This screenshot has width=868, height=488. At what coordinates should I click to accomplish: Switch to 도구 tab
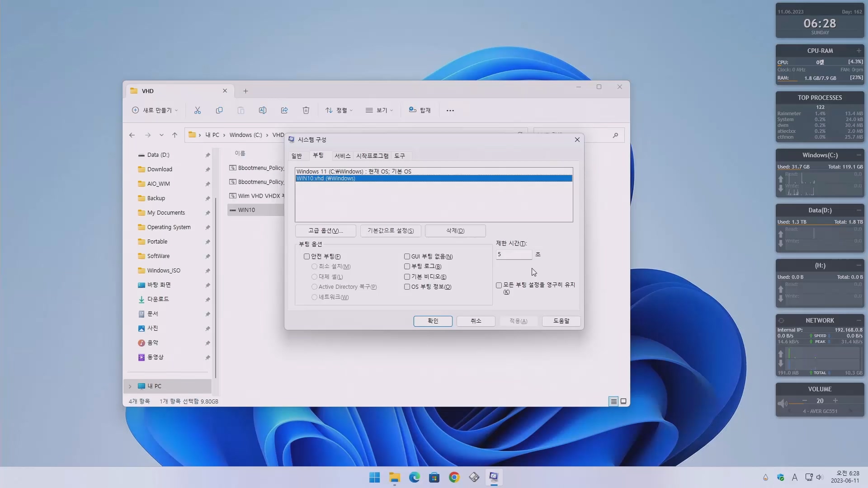(x=400, y=156)
